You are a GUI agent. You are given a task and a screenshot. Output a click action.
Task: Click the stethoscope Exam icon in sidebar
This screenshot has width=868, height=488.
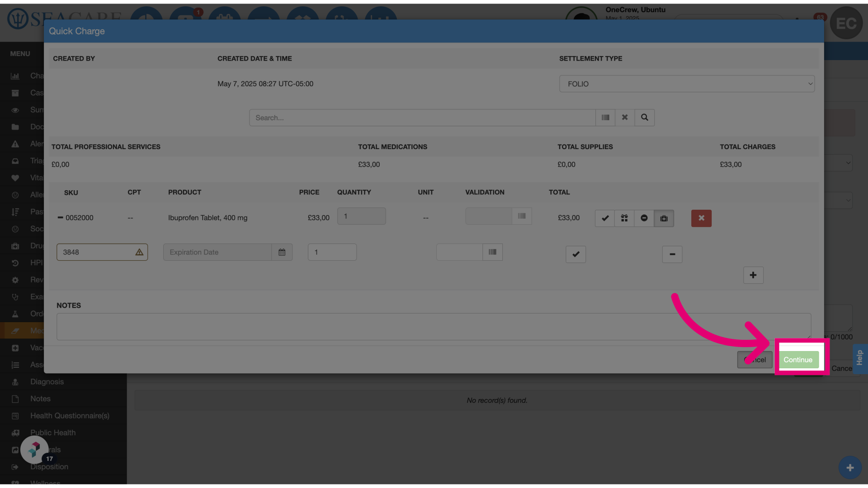(x=15, y=297)
